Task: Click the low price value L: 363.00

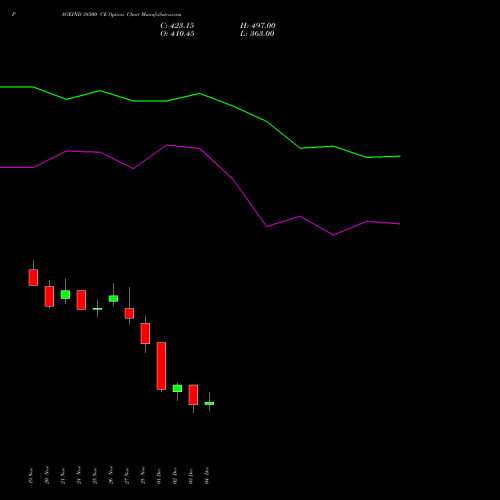Action: (257, 34)
